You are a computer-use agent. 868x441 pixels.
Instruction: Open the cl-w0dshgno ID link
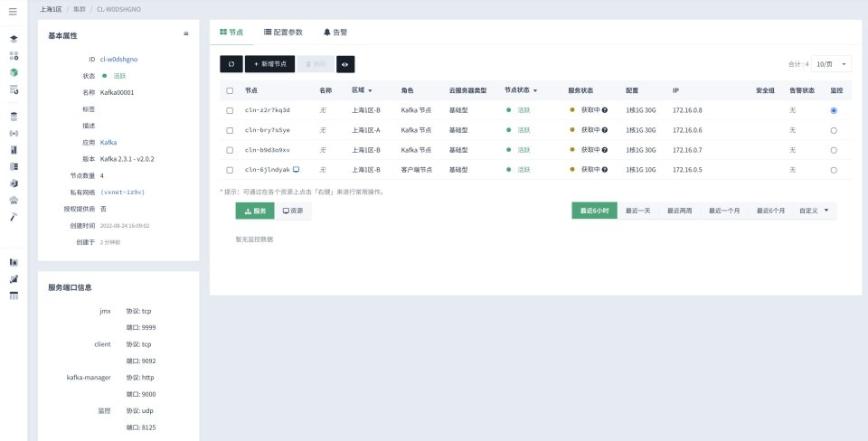tap(118, 59)
